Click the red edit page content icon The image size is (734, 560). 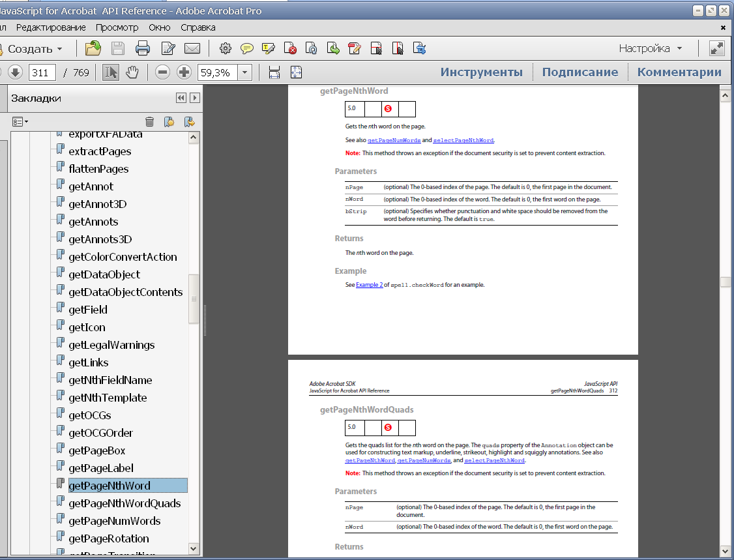tap(355, 48)
